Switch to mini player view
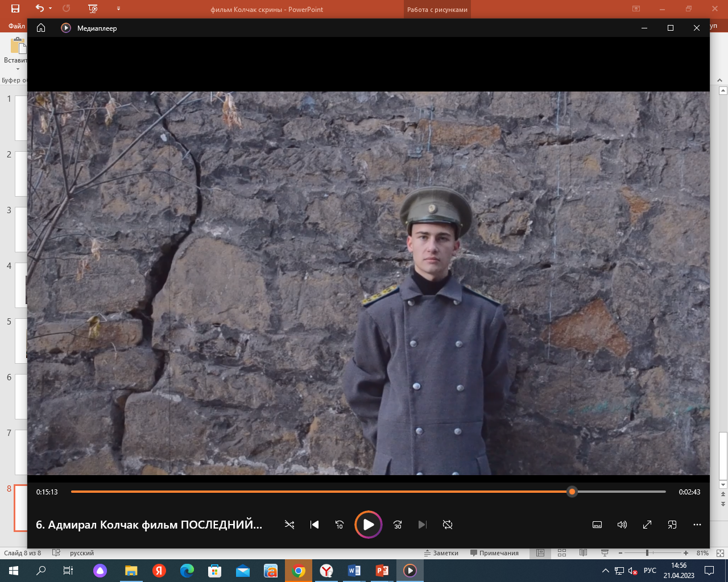Viewport: 728px width, 582px height. (x=672, y=525)
